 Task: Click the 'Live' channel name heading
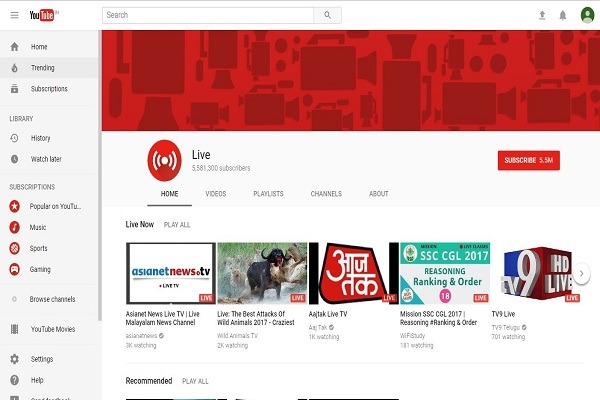201,155
